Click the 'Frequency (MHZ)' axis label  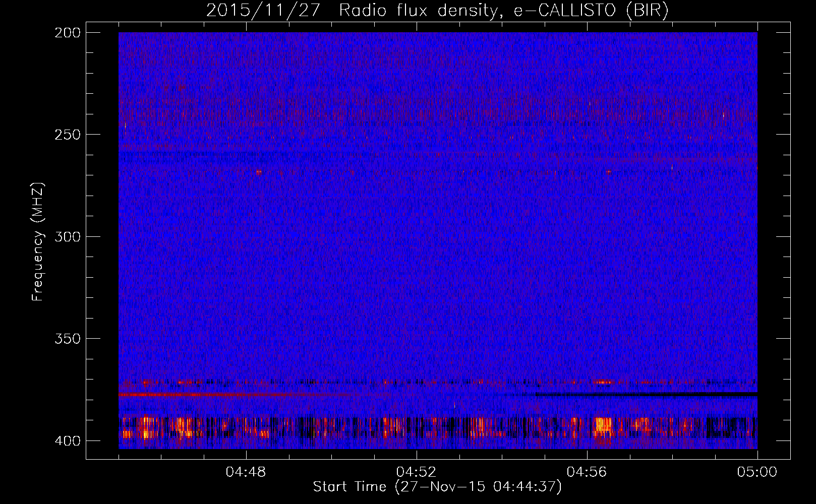coord(38,241)
